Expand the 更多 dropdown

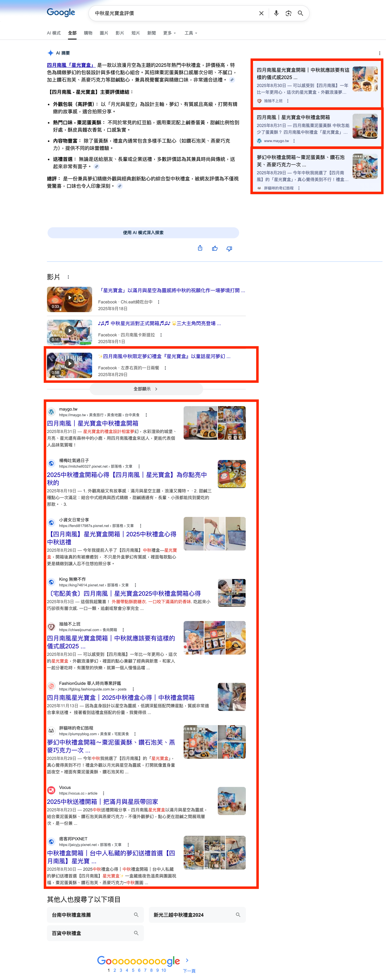170,33
